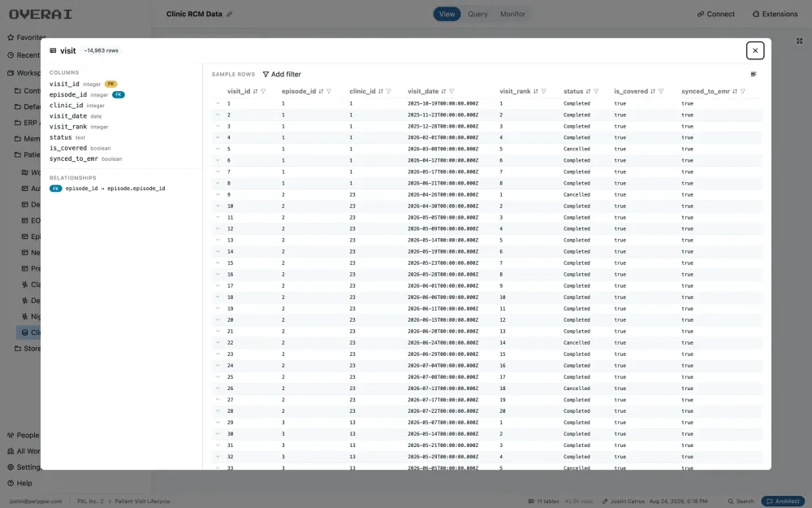This screenshot has width=812, height=508.
Task: Open the Architect panel in the status bar
Action: pyautogui.click(x=783, y=501)
